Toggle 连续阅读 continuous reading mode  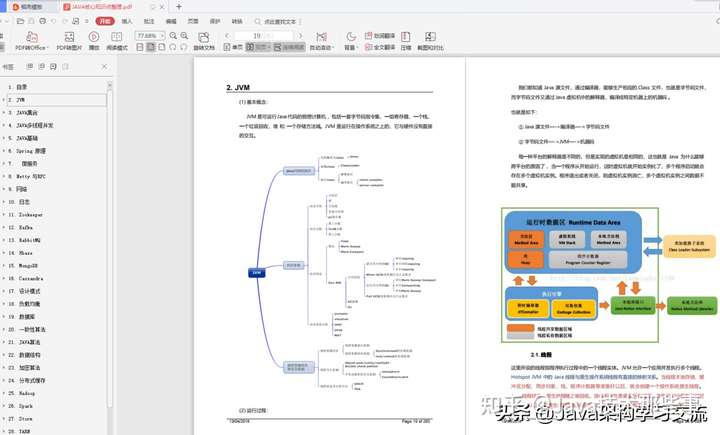(x=289, y=47)
